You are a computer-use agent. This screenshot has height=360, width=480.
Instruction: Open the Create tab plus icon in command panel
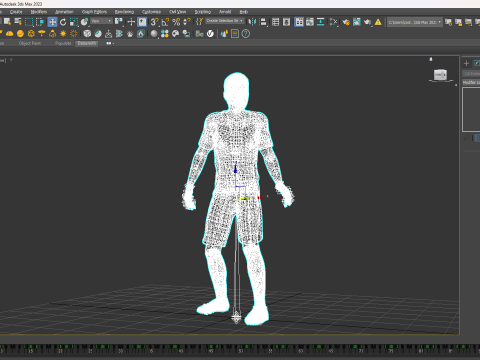pyautogui.click(x=466, y=63)
